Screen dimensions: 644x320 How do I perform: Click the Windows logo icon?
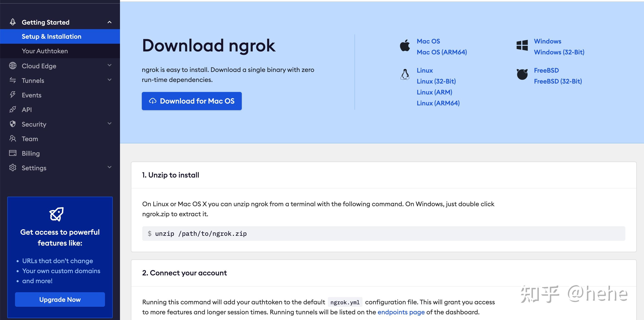(x=522, y=46)
